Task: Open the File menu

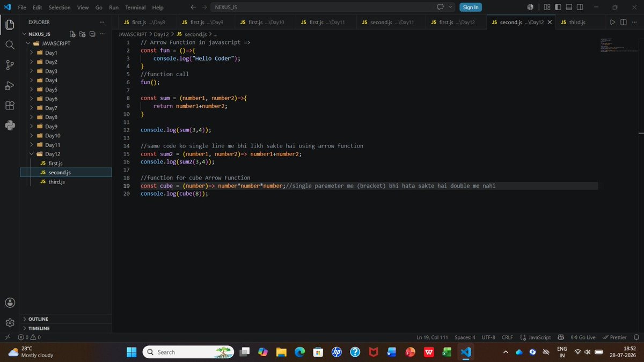Action: pyautogui.click(x=22, y=8)
